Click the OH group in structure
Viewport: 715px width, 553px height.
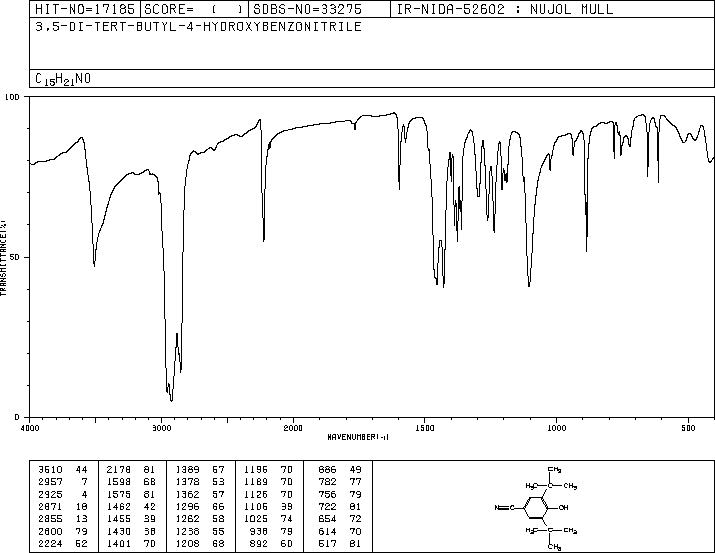pyautogui.click(x=563, y=507)
